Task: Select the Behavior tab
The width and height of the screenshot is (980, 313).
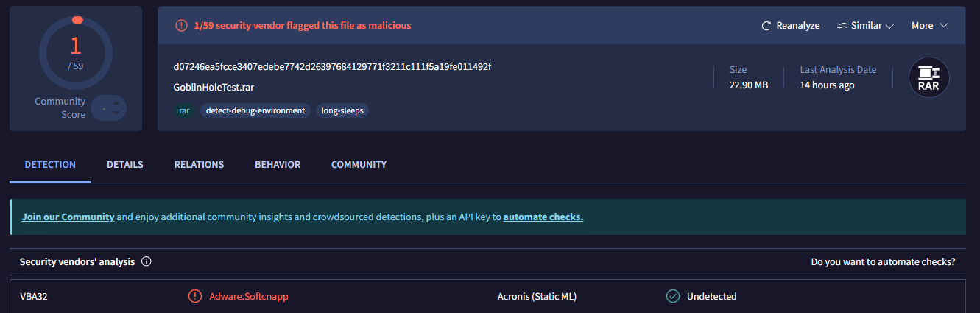Action: pyautogui.click(x=278, y=164)
